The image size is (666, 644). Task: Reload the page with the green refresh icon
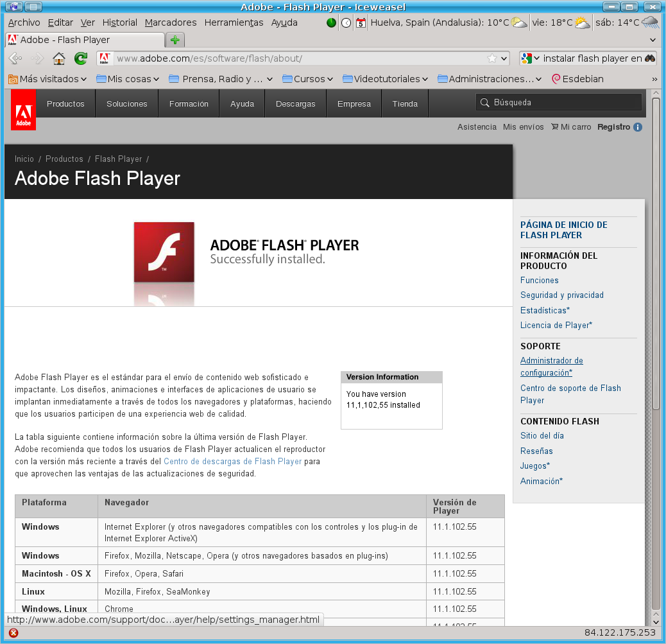click(80, 58)
